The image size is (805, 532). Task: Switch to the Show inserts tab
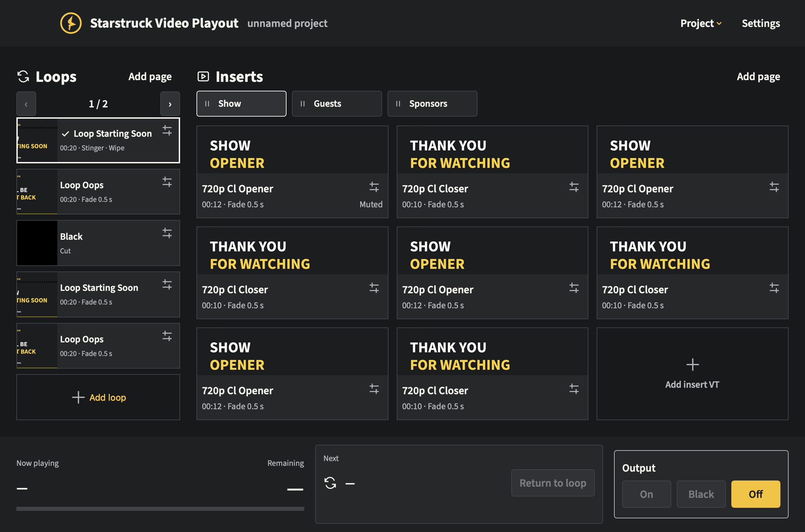[x=241, y=104]
